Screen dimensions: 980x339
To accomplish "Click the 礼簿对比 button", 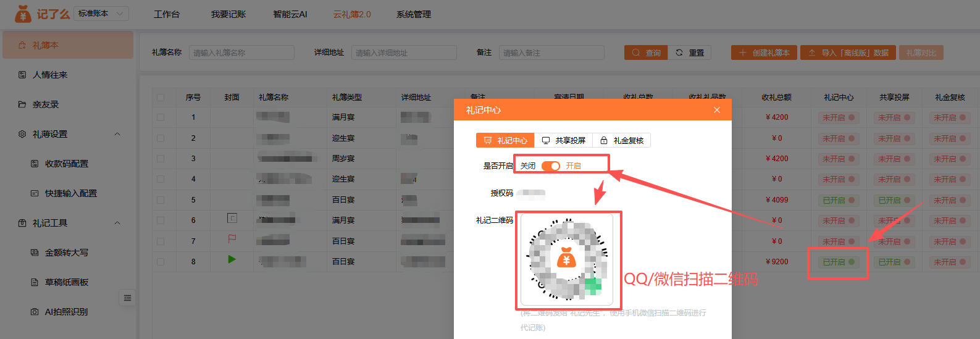I will tap(921, 52).
